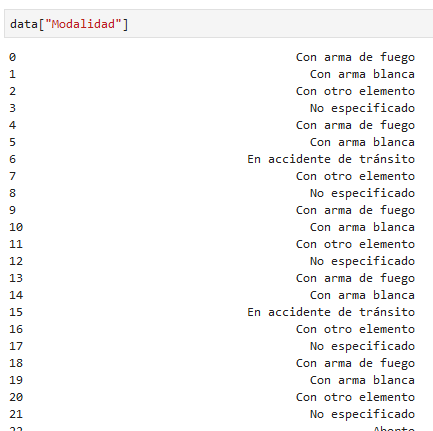Click "No especificado" in row 3
The height and width of the screenshot is (431, 433).
click(x=362, y=108)
